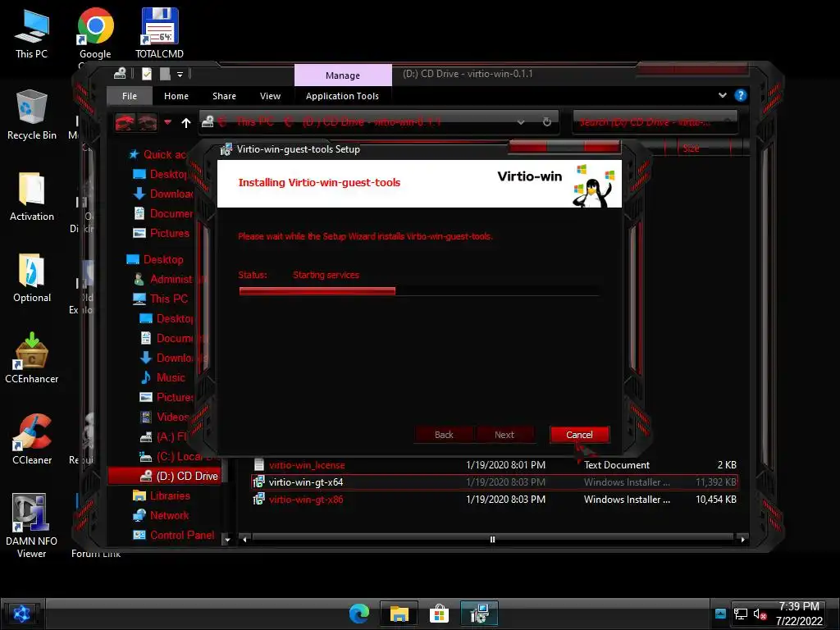Click Cancel button in setup wizard
Screen dimensions: 840x630
pos(580,435)
